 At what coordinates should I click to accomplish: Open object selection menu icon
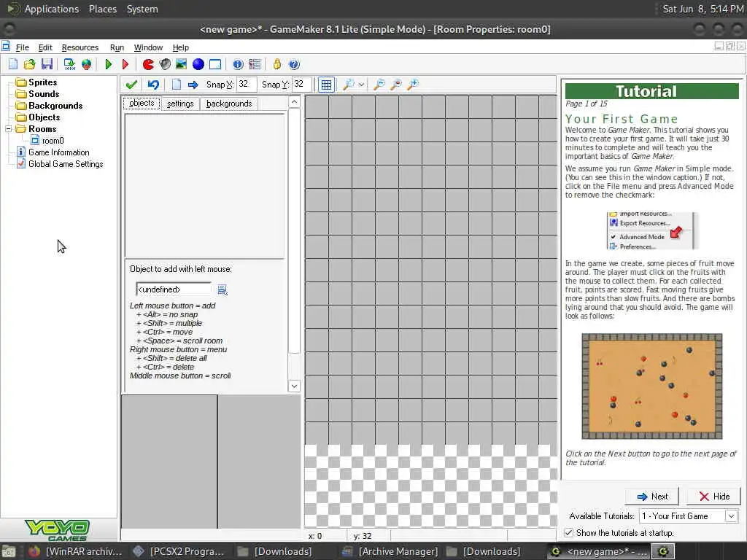[222, 289]
